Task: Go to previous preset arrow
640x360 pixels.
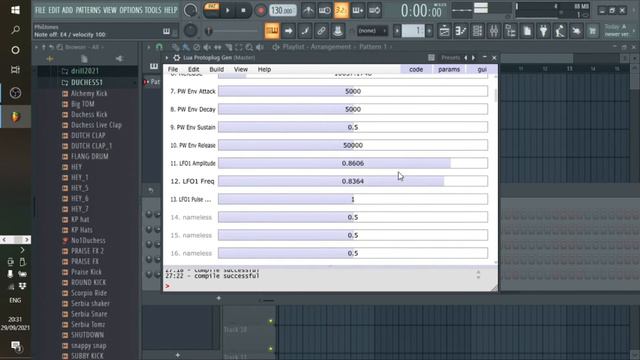Action: [x=466, y=58]
